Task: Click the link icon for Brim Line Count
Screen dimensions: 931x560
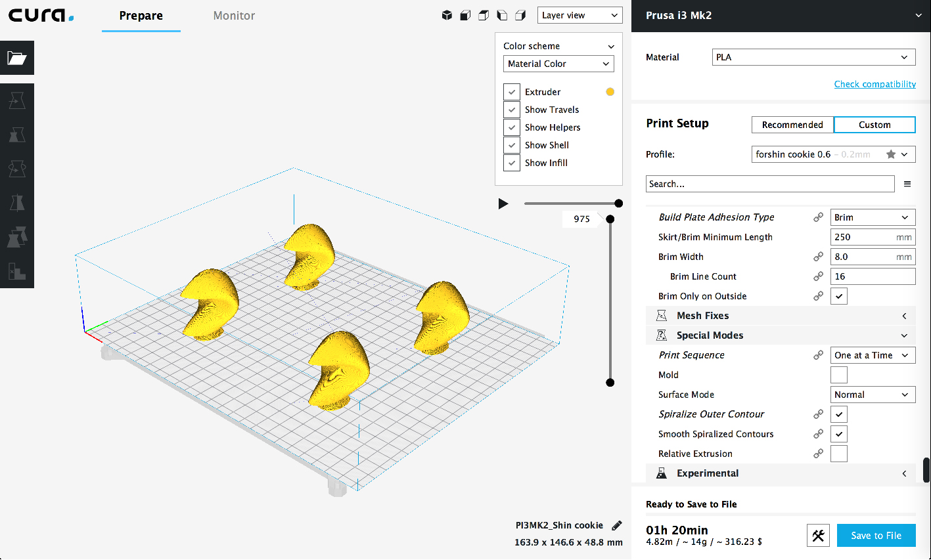Action: 818,276
